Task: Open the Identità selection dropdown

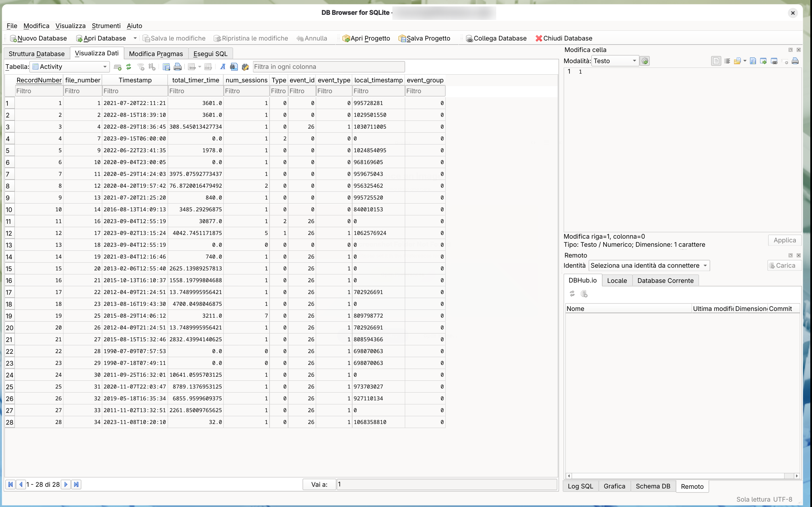Action: [649, 266]
